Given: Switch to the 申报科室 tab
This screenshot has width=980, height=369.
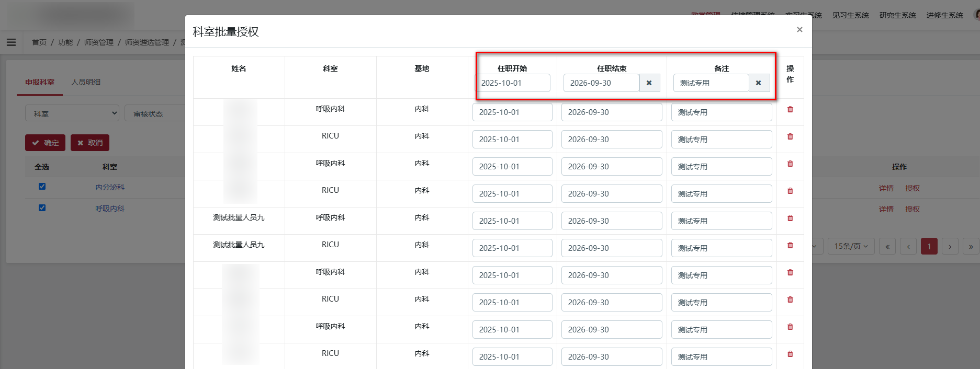Looking at the screenshot, I should (40, 82).
